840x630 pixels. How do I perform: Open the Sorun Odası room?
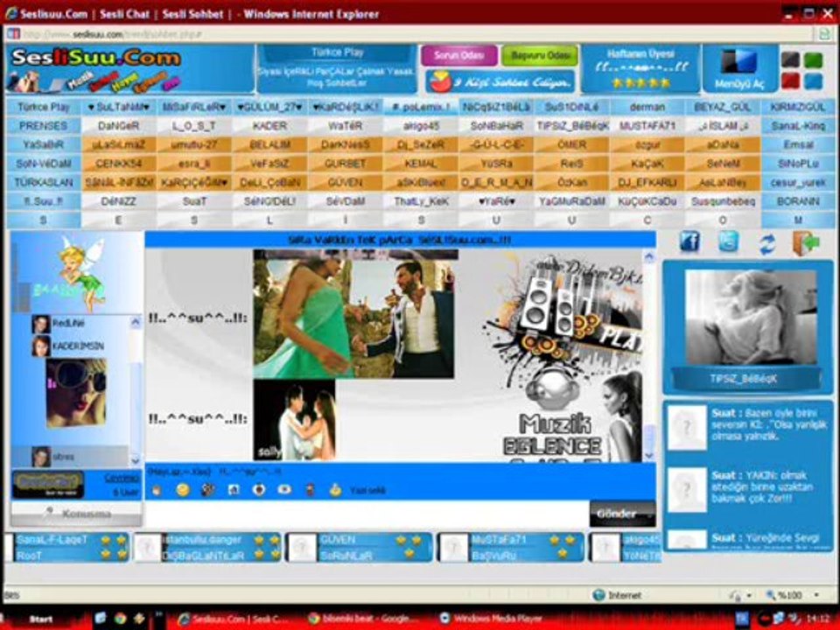point(458,56)
